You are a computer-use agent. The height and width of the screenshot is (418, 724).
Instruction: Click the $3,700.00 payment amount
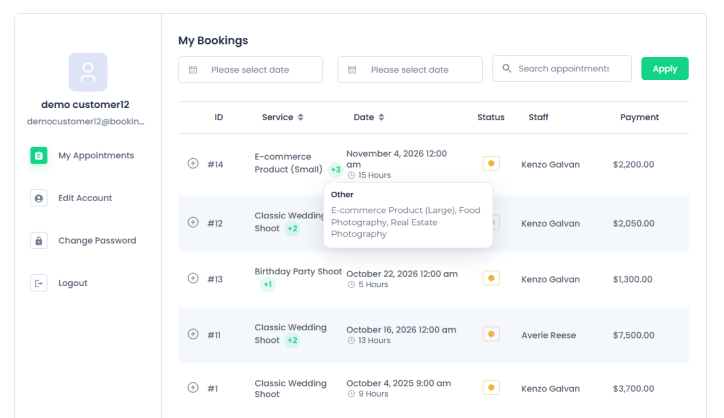tap(634, 389)
